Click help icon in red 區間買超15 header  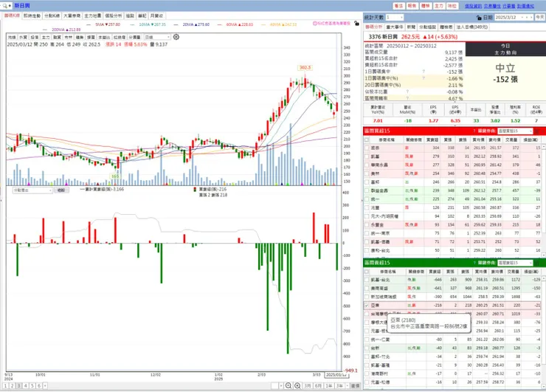(474, 131)
